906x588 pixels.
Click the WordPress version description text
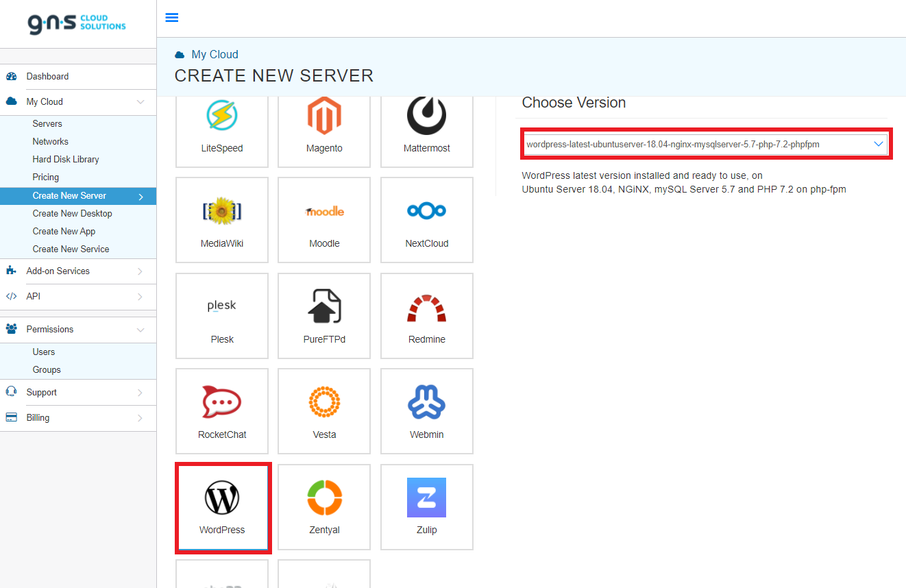[684, 182]
